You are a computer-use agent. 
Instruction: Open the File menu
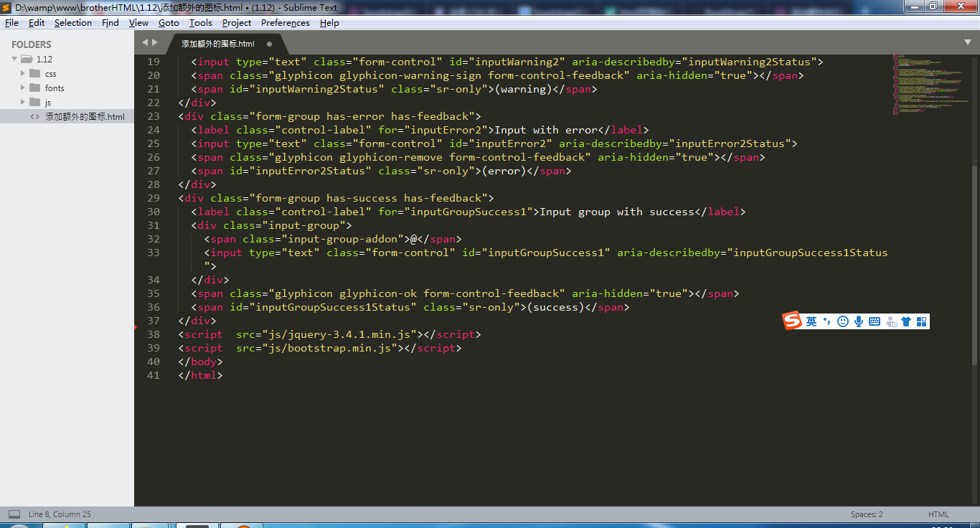point(11,23)
